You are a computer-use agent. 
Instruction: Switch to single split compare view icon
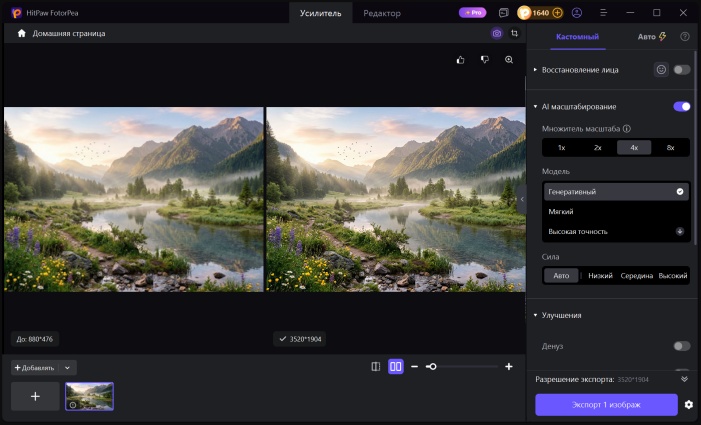376,367
